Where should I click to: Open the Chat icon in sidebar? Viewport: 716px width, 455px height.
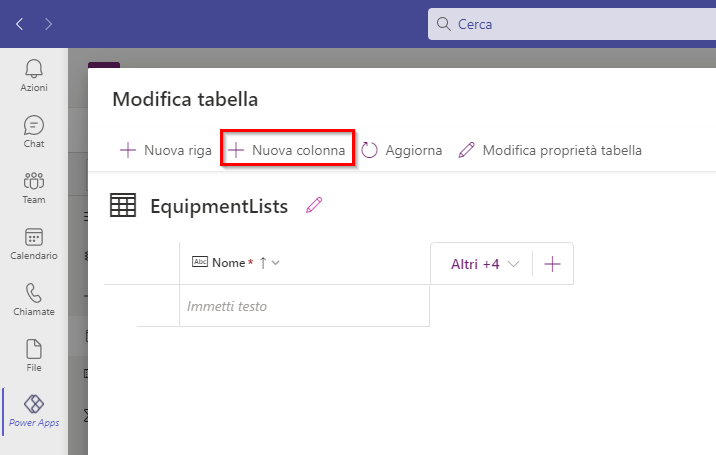[x=34, y=125]
